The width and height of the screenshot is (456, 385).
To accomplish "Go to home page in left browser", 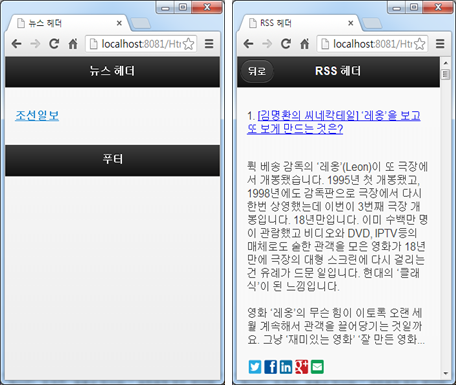I will click(73, 44).
